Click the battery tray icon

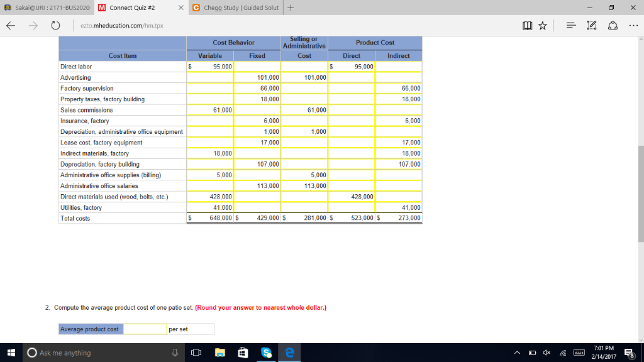[532, 353]
